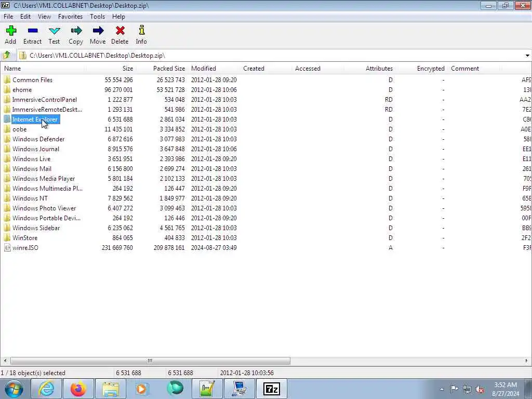This screenshot has width=532, height=399.
Task: Open the Edit menu
Action: (25, 17)
